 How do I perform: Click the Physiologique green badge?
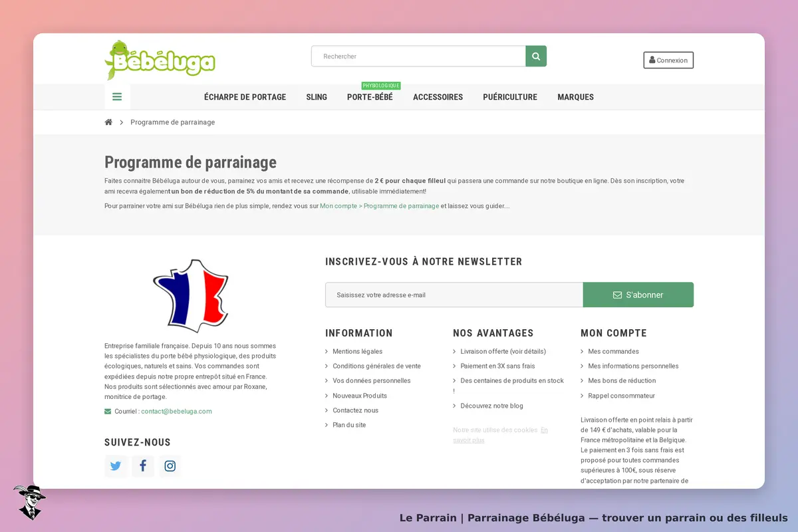(381, 86)
